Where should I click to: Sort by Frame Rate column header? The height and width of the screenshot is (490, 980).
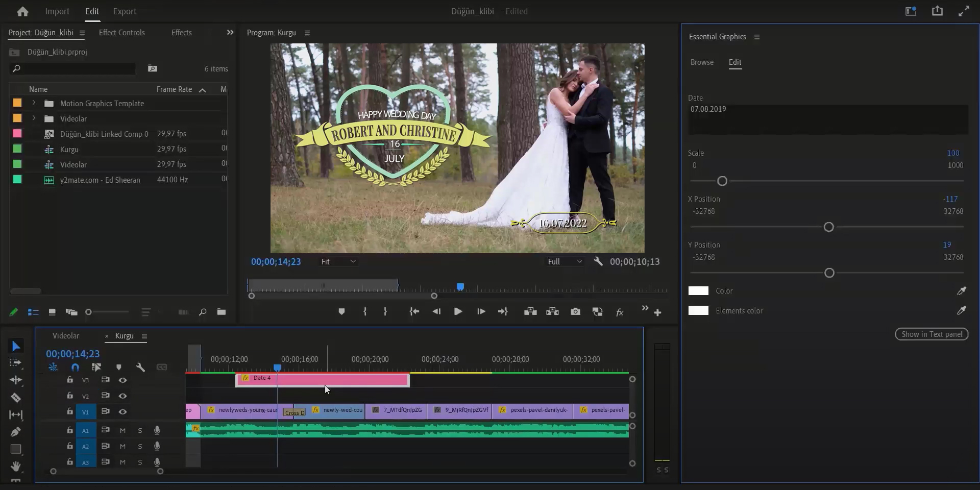point(174,89)
